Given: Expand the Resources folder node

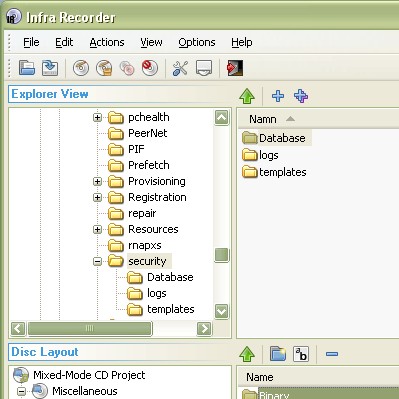Looking at the screenshot, I should pyautogui.click(x=97, y=229).
